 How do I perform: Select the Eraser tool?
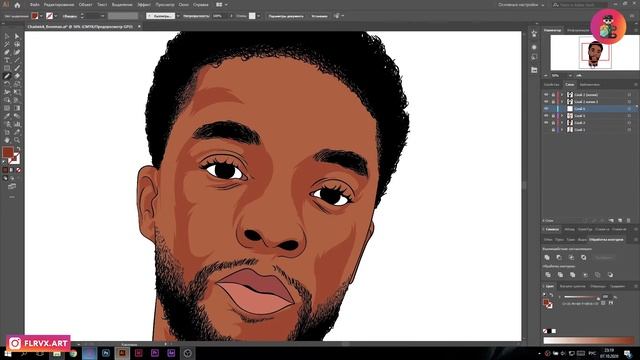[17, 76]
